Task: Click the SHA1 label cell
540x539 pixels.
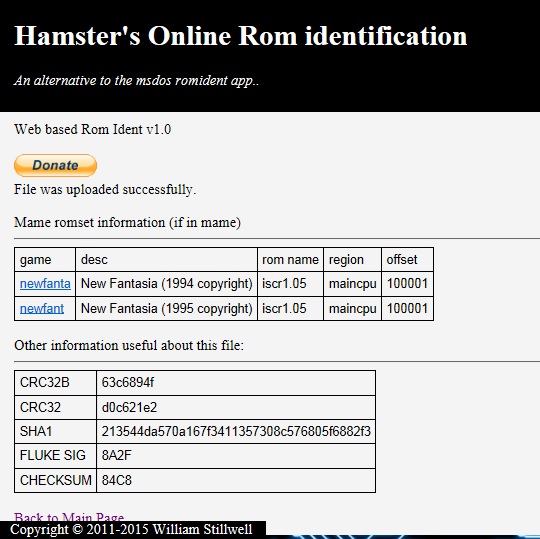Action: [x=55, y=432]
